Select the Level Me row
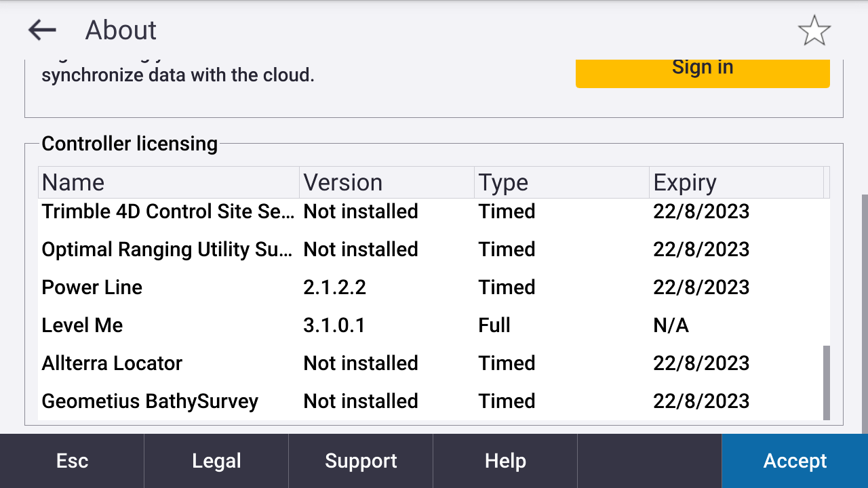Viewport: 868px width, 488px height. point(431,325)
